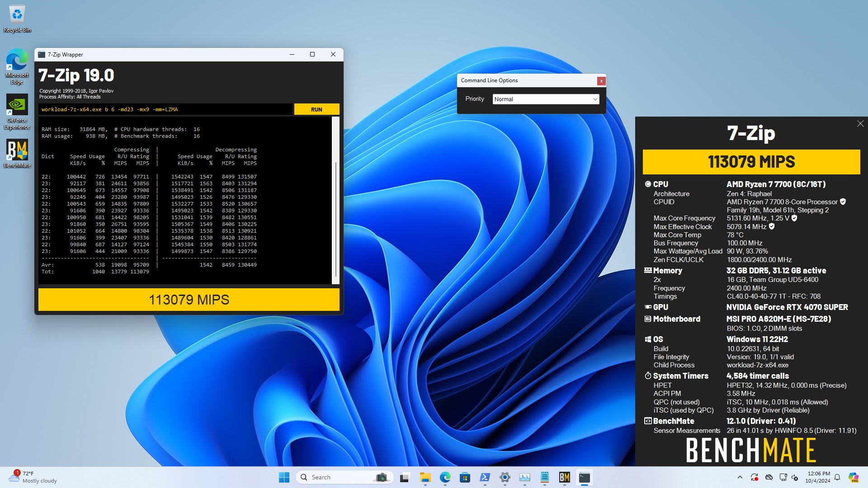The height and width of the screenshot is (488, 868).
Task: Click the command line input with workload-7z-x64.exe
Action: click(165, 109)
